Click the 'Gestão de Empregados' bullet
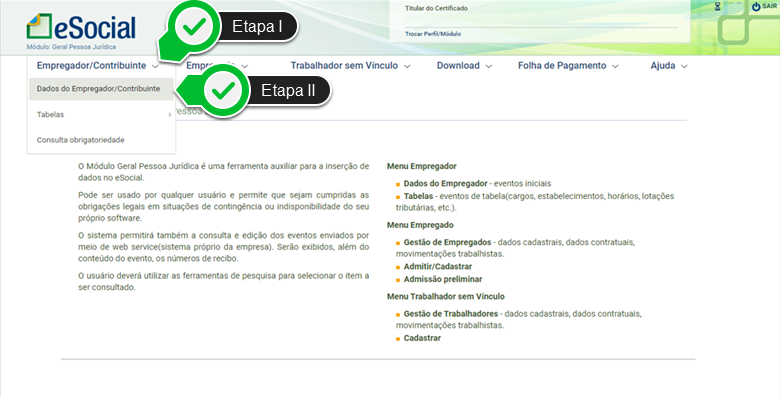 [x=515, y=248]
